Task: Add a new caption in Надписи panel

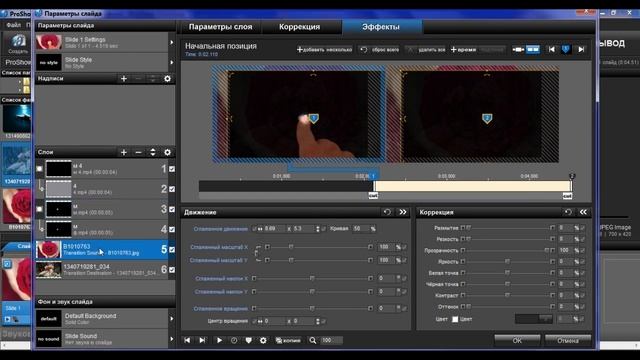Action: 124,78
